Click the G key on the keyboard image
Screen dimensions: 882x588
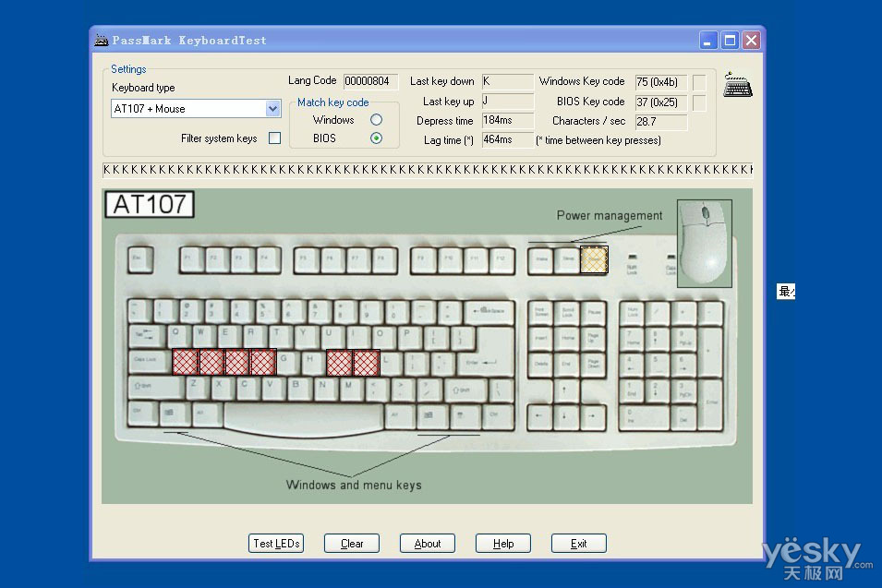coord(287,363)
